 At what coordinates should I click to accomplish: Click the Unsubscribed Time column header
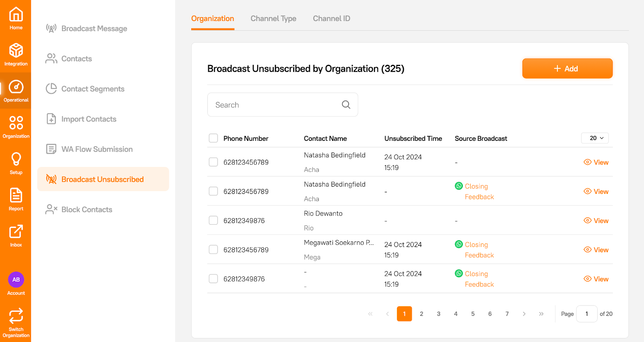413,138
